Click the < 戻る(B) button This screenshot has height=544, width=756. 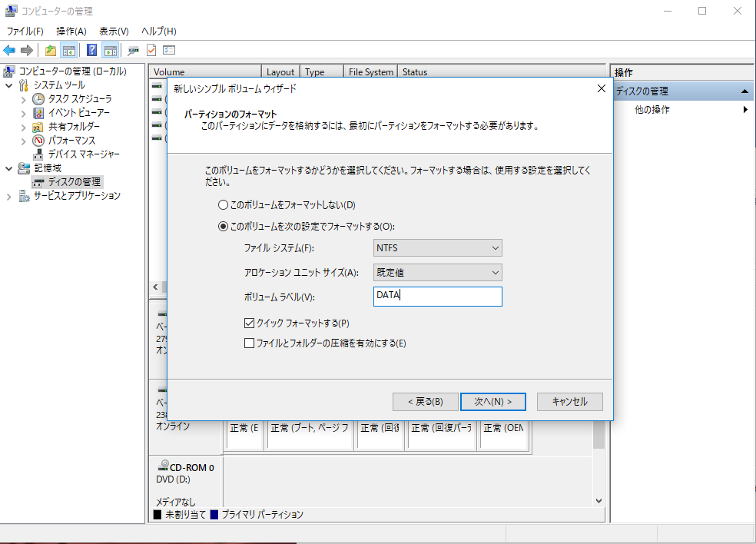pos(426,402)
